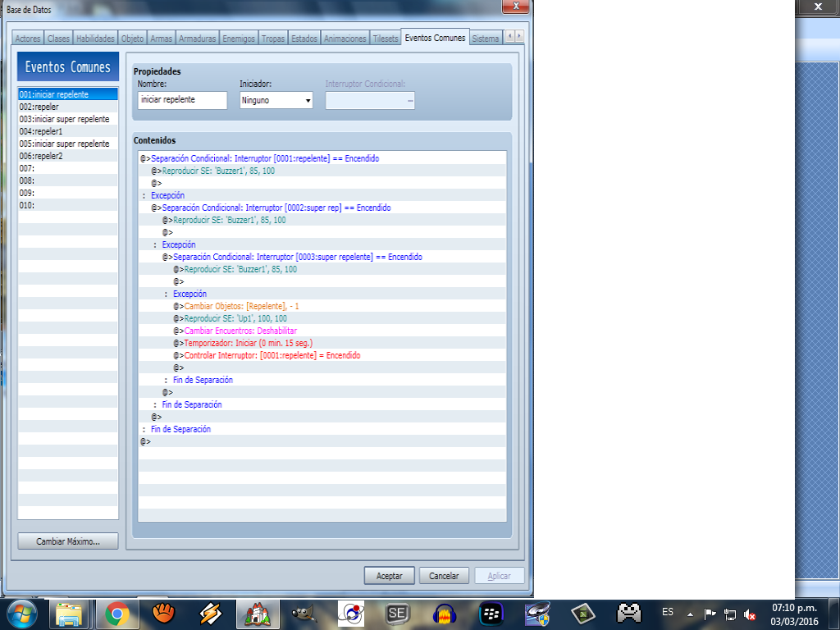Switch to the Habilidades tab
Image resolution: width=840 pixels, height=630 pixels.
(95, 39)
